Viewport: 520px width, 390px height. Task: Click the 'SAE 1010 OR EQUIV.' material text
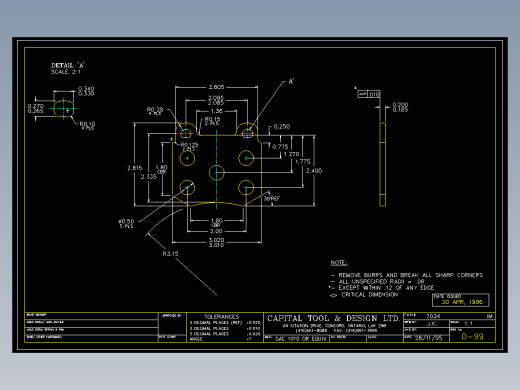click(301, 339)
